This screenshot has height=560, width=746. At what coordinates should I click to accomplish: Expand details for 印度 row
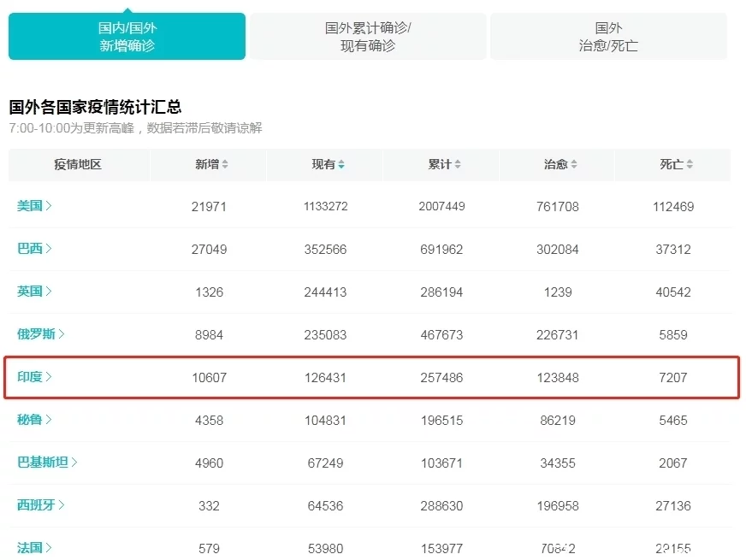tap(36, 377)
